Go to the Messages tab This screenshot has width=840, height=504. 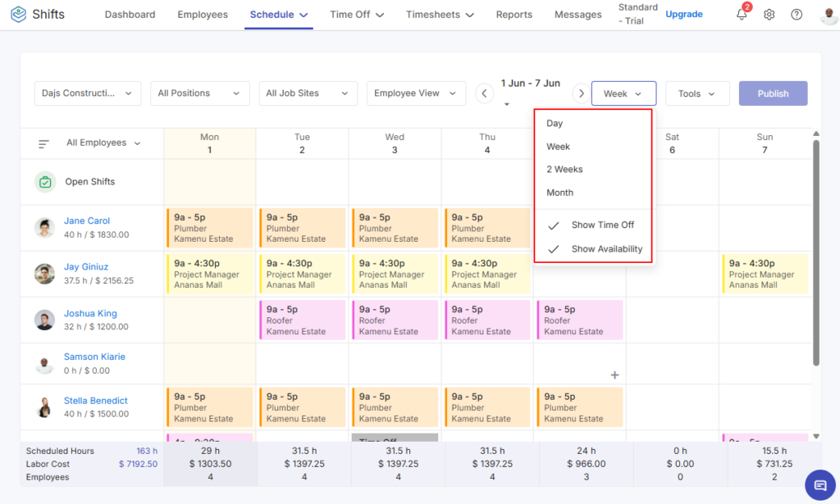pyautogui.click(x=578, y=15)
